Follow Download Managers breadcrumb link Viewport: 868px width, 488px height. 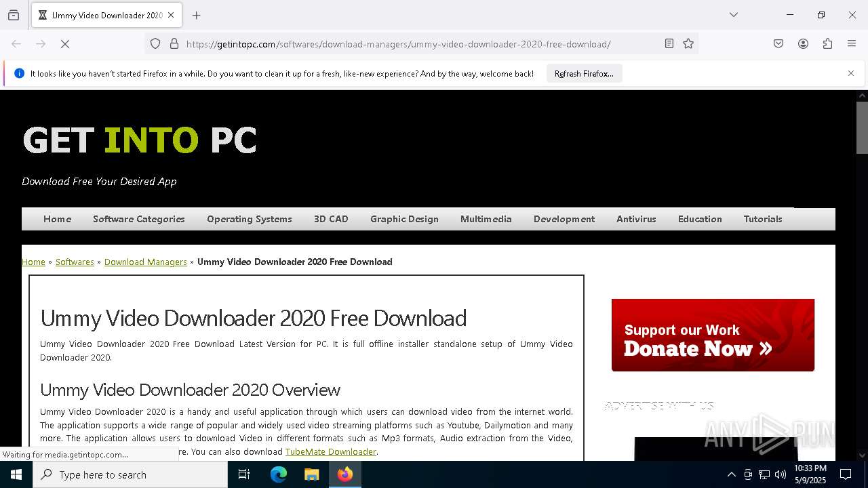pyautogui.click(x=145, y=262)
